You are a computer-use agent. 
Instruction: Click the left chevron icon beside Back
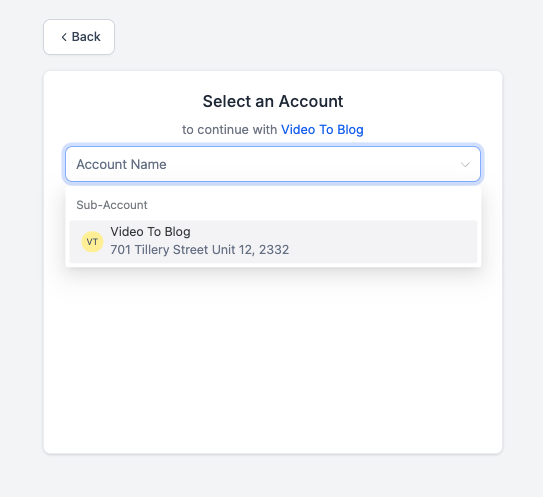point(64,37)
